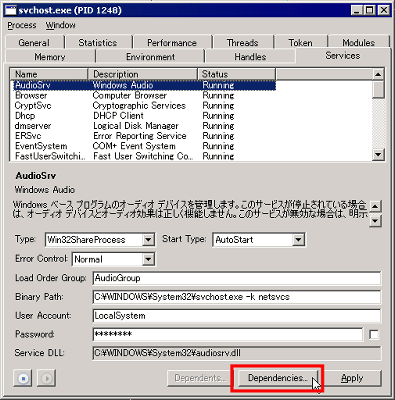This screenshot has height=400, width=395.
Task: Open the Start Type dropdown arrow
Action: click(x=298, y=239)
